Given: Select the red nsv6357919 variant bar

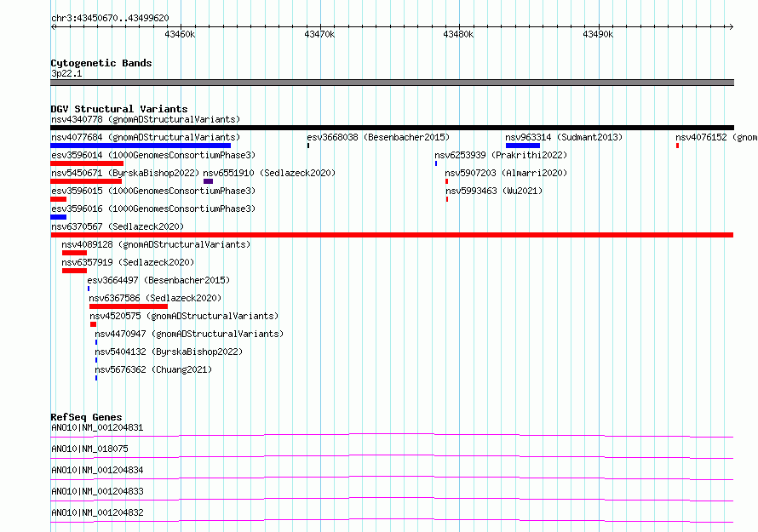Looking at the screenshot, I should coord(74,271).
